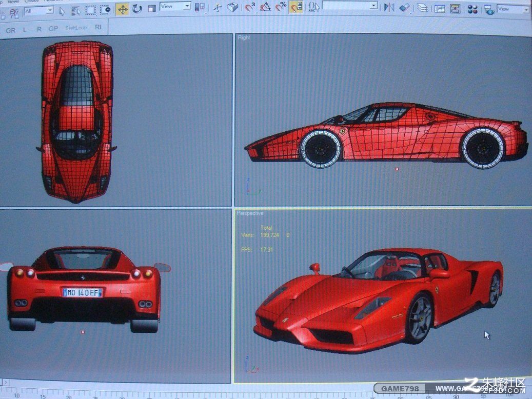Click the Mirror tool icon
This screenshot has height=399, width=532.
click(389, 7)
